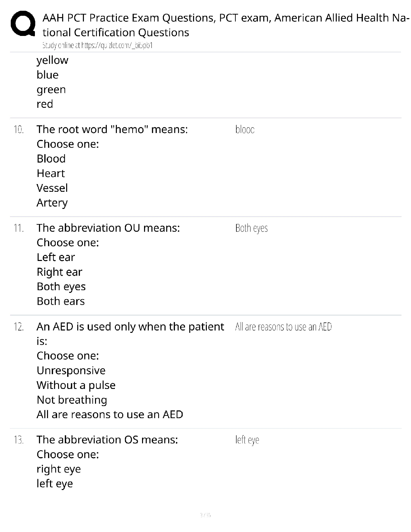
Task: Click the 'Both eyes' answer on right
Action: pyautogui.click(x=252, y=228)
